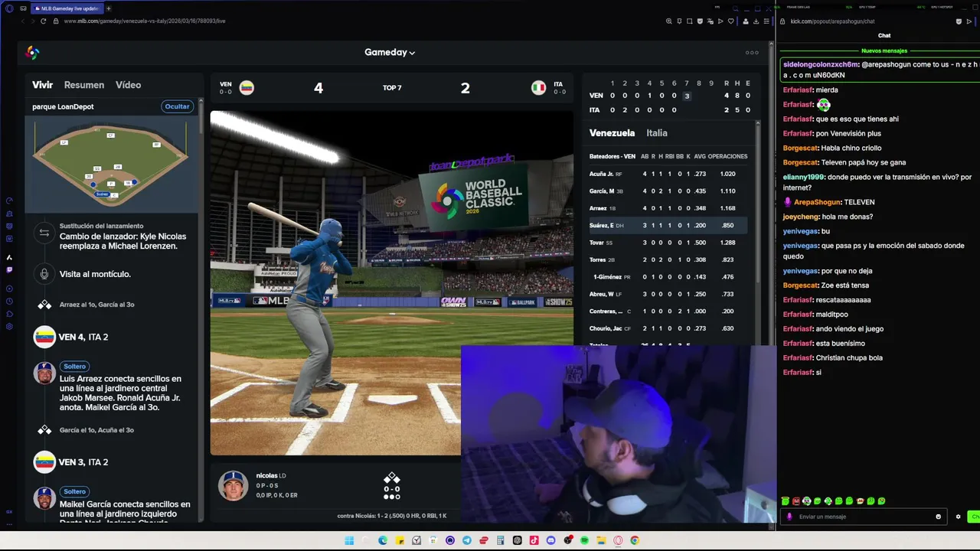Click the Enviar un mensaje input field

click(x=865, y=517)
